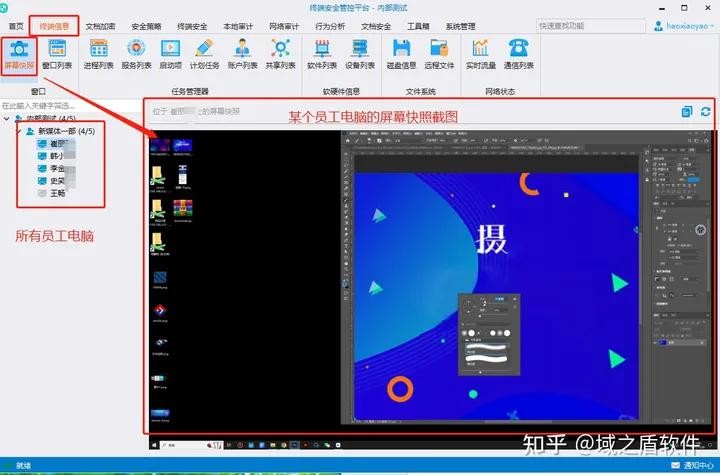The image size is (720, 475).
Task: Open 启动项 startup items
Action: click(170, 52)
